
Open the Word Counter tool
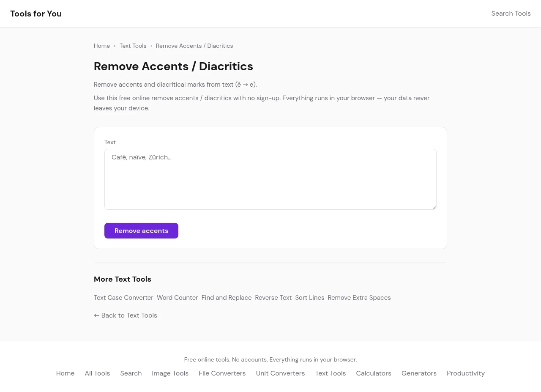point(177,298)
